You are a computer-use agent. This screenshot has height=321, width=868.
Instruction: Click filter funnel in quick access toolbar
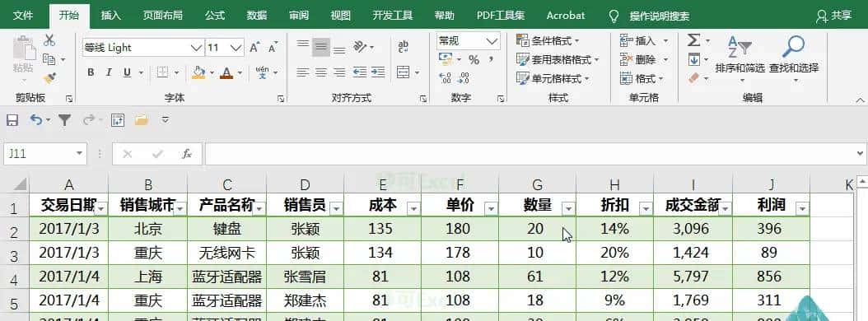[65, 119]
